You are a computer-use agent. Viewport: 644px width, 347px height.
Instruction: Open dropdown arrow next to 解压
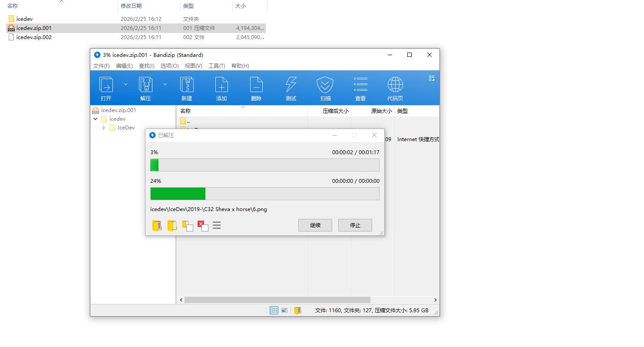click(x=165, y=84)
